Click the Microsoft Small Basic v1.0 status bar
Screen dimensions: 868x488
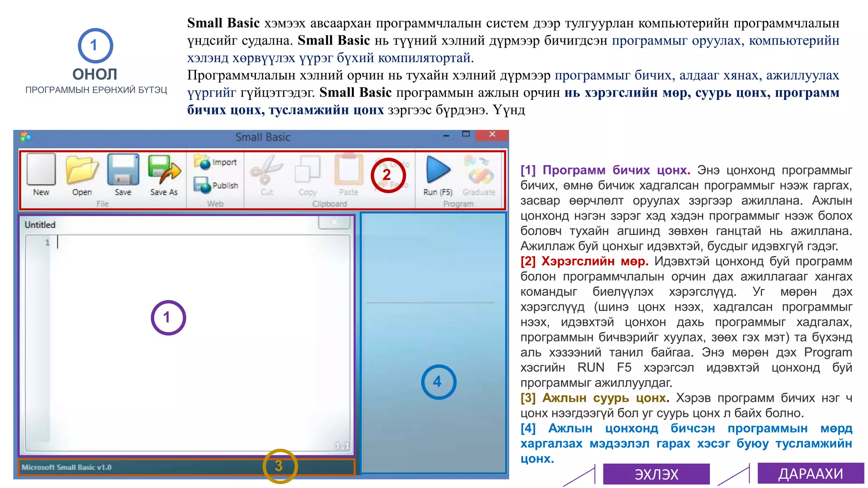coord(67,467)
